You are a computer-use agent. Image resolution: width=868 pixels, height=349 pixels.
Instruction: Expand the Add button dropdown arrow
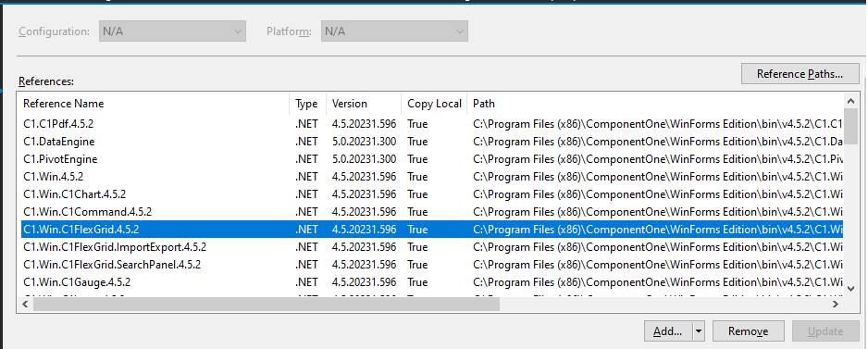tap(698, 331)
